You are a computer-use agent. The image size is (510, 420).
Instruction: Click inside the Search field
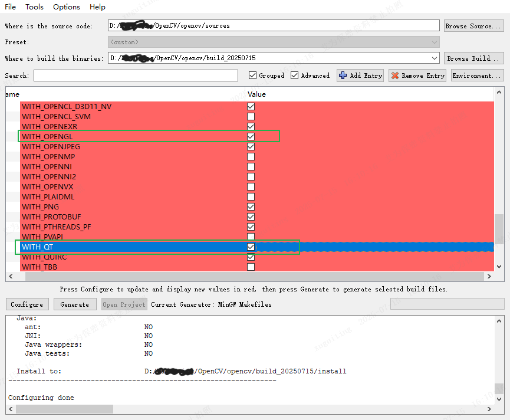pyautogui.click(x=136, y=76)
